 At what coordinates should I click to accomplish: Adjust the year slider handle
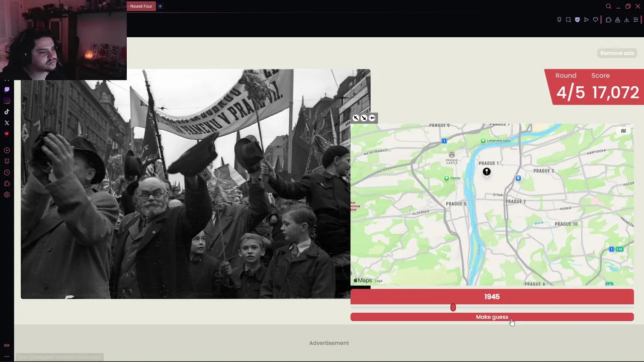pos(453,307)
